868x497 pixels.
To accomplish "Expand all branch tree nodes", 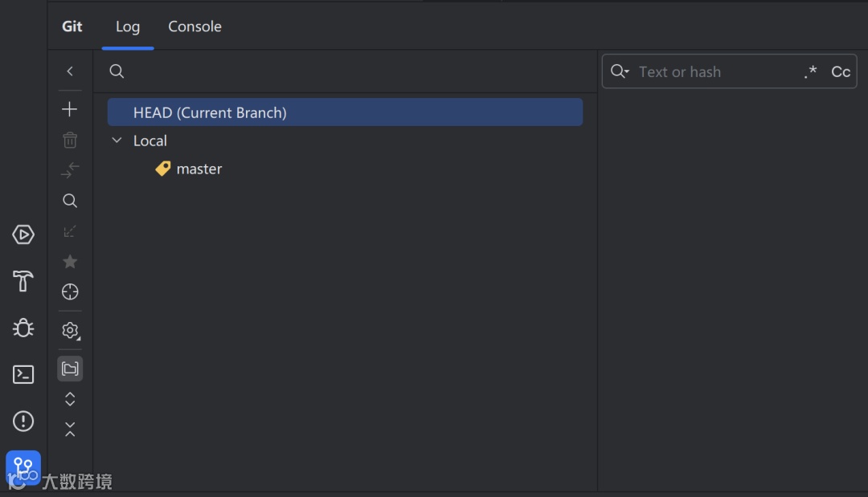I will [70, 399].
